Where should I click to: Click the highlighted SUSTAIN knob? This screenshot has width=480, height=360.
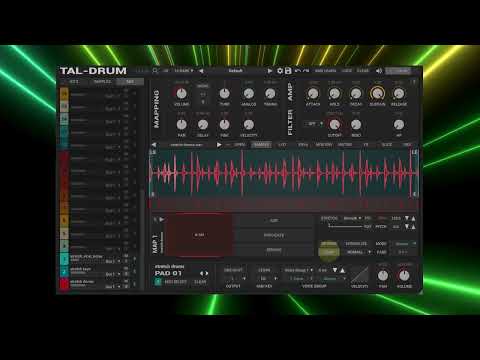(x=377, y=94)
